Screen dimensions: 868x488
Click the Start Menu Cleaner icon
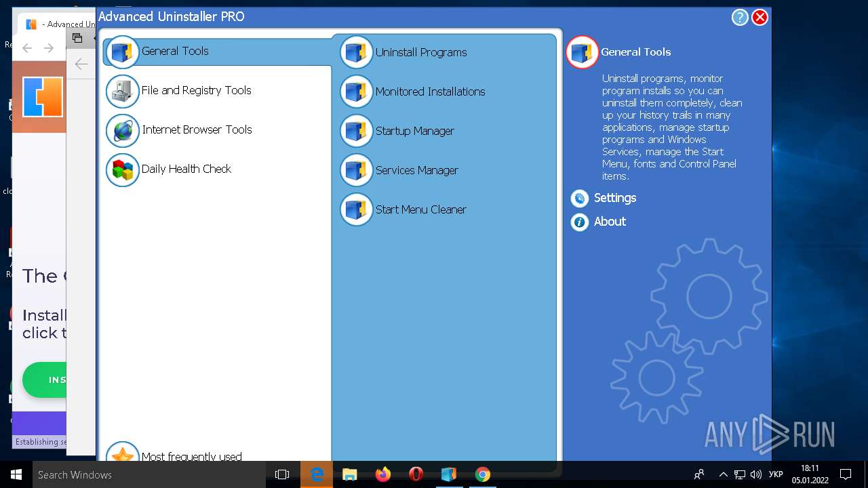pos(357,210)
